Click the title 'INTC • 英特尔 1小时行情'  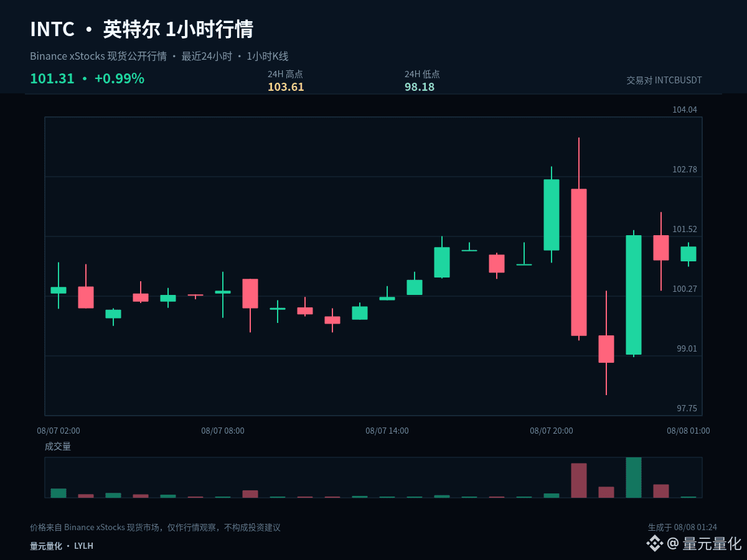[142, 29]
